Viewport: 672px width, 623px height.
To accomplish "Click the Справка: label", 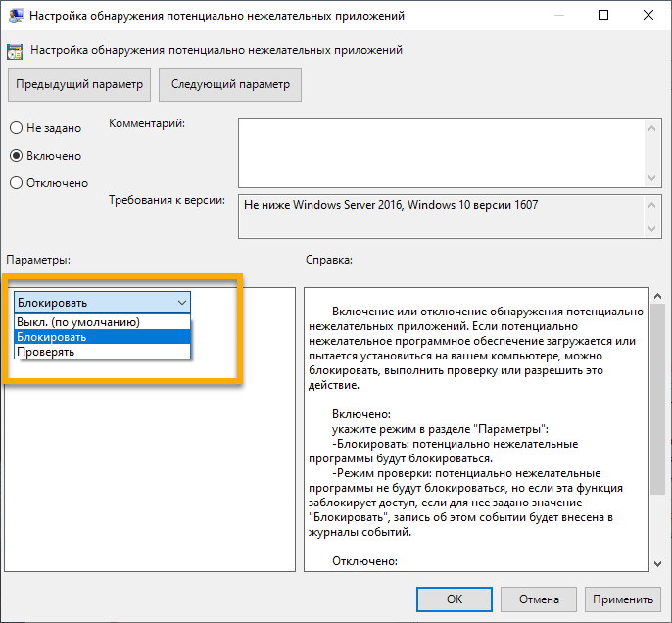I will coord(329,260).
